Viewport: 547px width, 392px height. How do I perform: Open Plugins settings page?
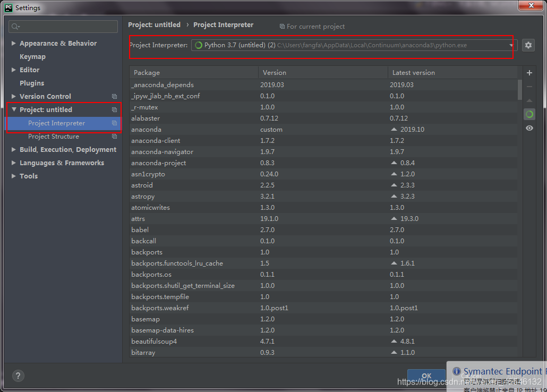[32, 83]
